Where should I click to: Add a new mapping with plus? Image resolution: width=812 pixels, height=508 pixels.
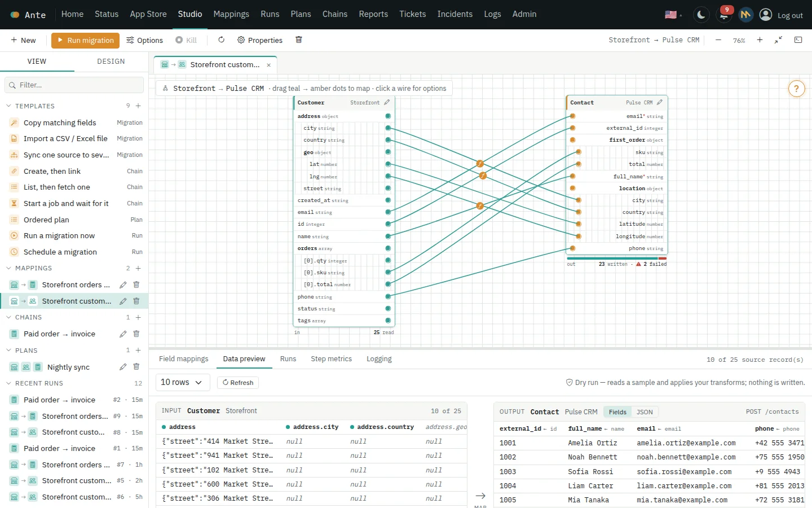(x=138, y=268)
